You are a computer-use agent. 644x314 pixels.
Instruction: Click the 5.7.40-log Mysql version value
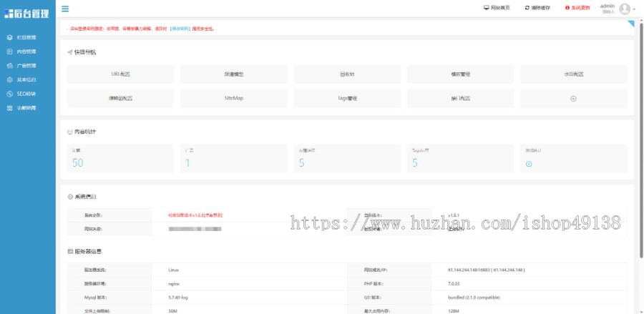coord(178,297)
